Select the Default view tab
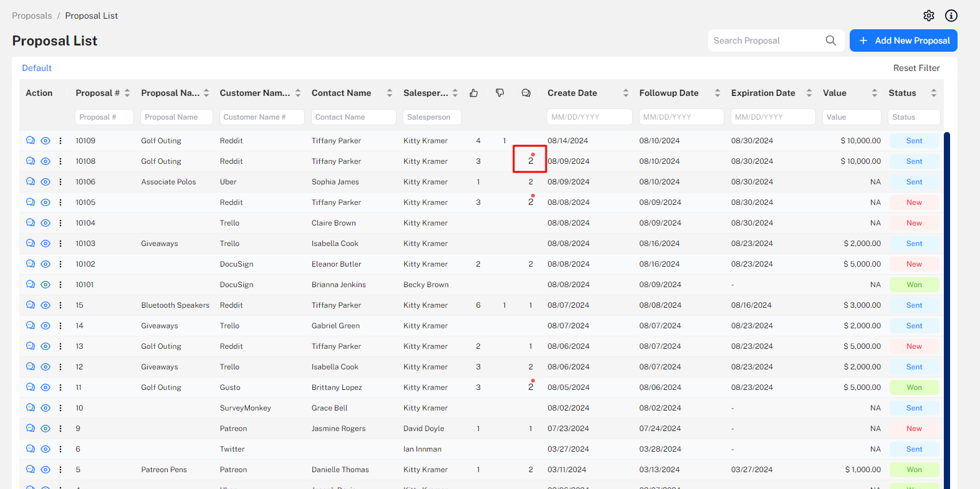The width and height of the screenshot is (980, 489). click(x=37, y=68)
